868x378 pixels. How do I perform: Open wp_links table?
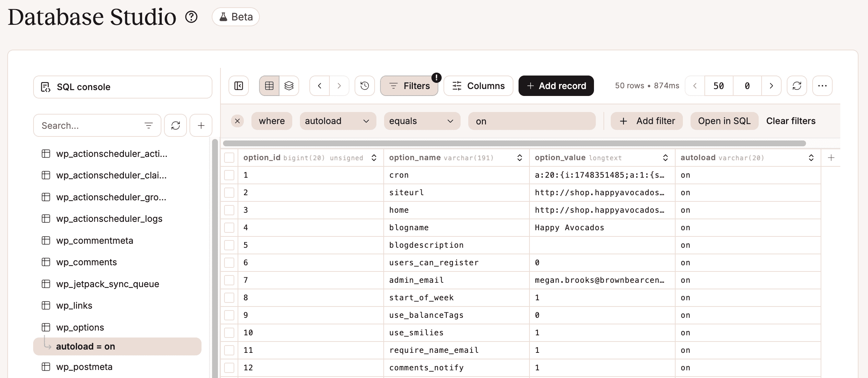(x=117, y=305)
